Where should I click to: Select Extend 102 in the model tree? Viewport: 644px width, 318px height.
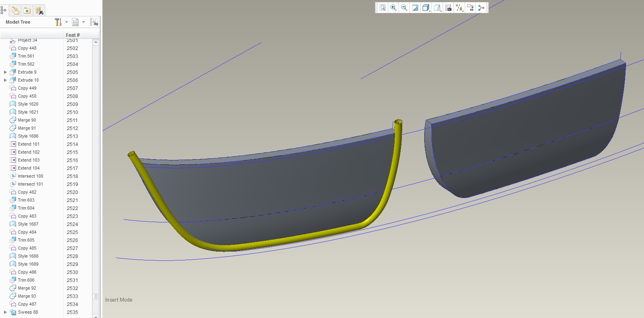[29, 152]
